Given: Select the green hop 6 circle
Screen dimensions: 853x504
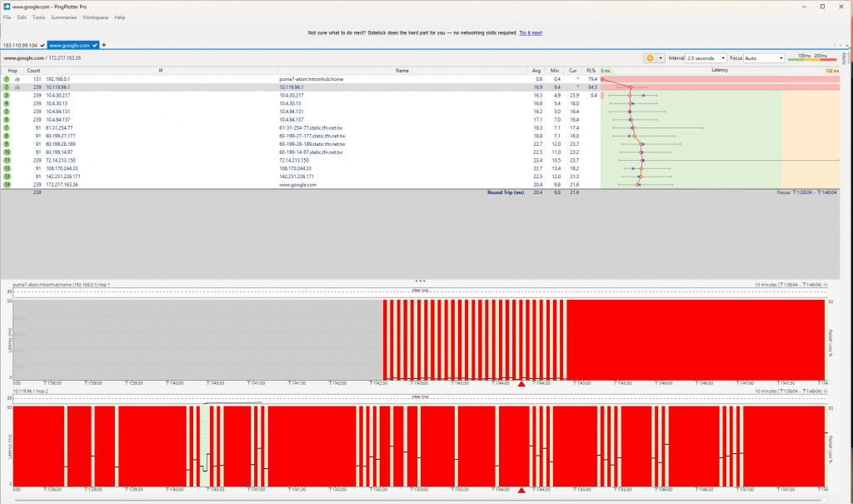Looking at the screenshot, I should point(7,120).
